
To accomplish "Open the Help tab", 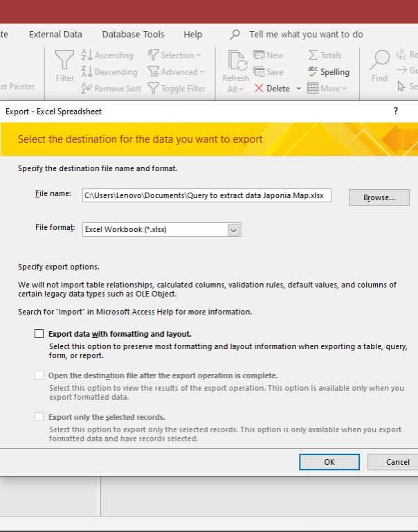I will [x=193, y=34].
